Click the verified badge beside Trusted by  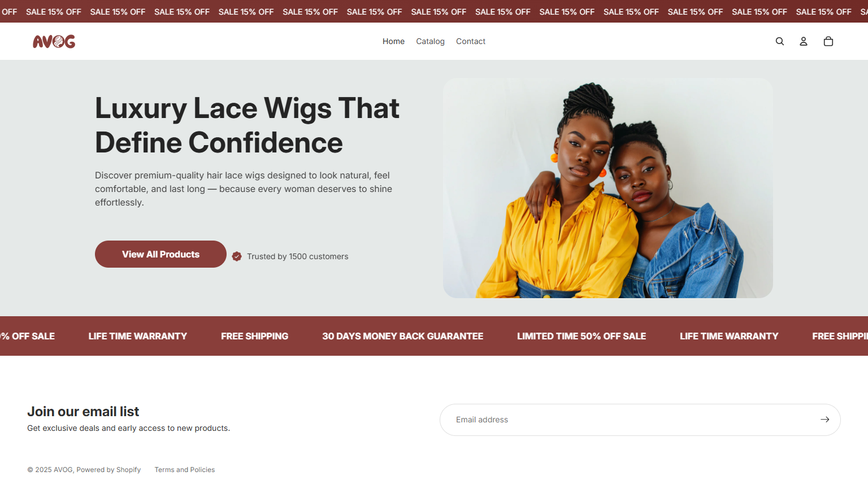click(x=237, y=256)
